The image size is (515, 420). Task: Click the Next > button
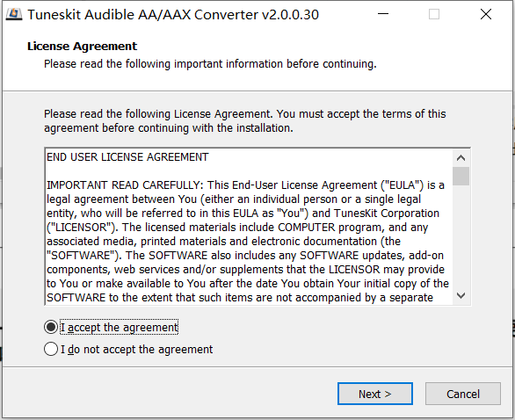pos(375,394)
